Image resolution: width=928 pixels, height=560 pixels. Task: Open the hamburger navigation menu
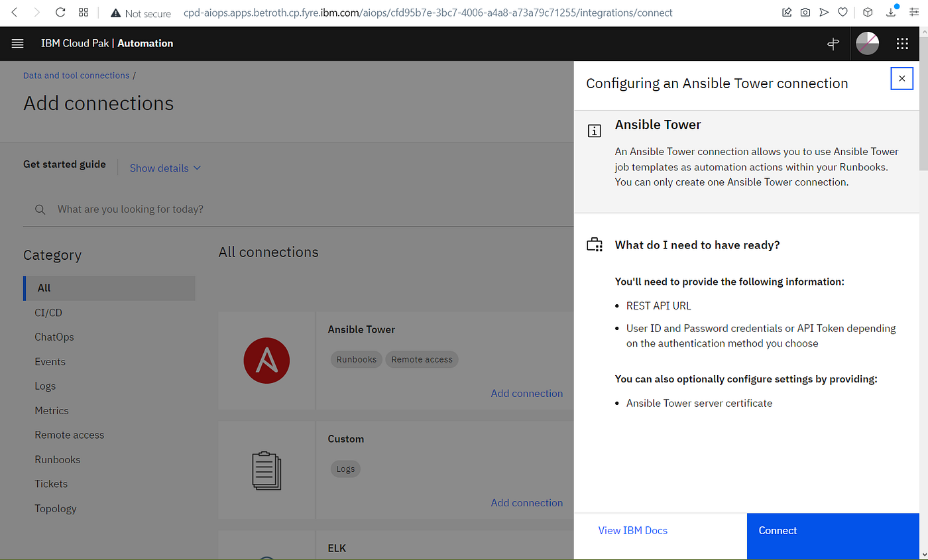18,44
